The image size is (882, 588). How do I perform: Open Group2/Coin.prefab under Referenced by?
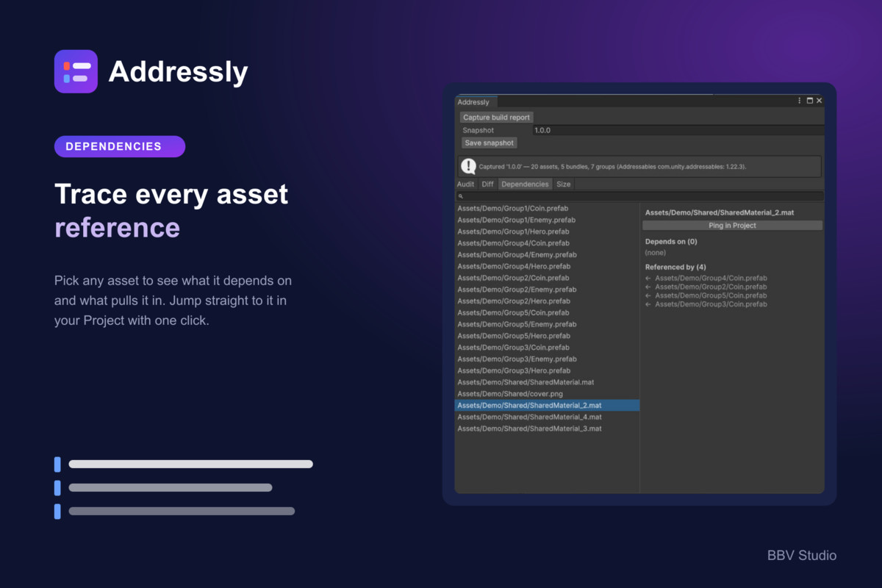tap(711, 287)
